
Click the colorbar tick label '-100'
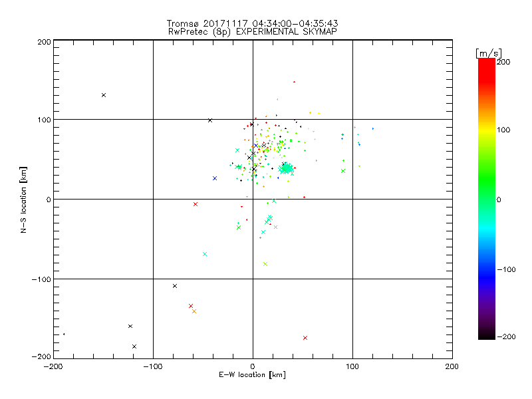(x=506, y=269)
